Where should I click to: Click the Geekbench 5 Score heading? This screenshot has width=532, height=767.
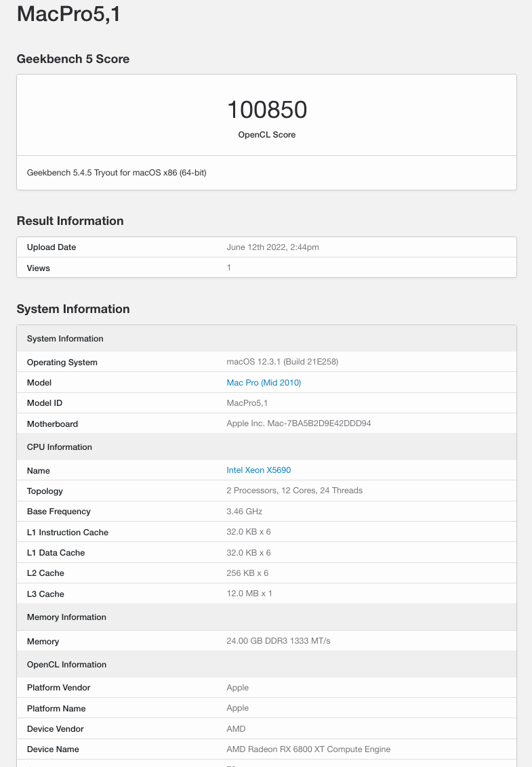pos(73,59)
